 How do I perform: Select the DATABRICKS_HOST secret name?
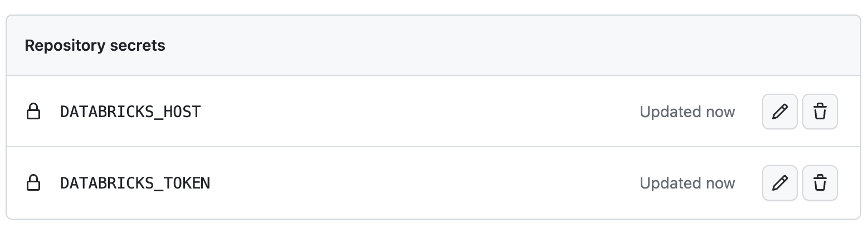coord(130,112)
